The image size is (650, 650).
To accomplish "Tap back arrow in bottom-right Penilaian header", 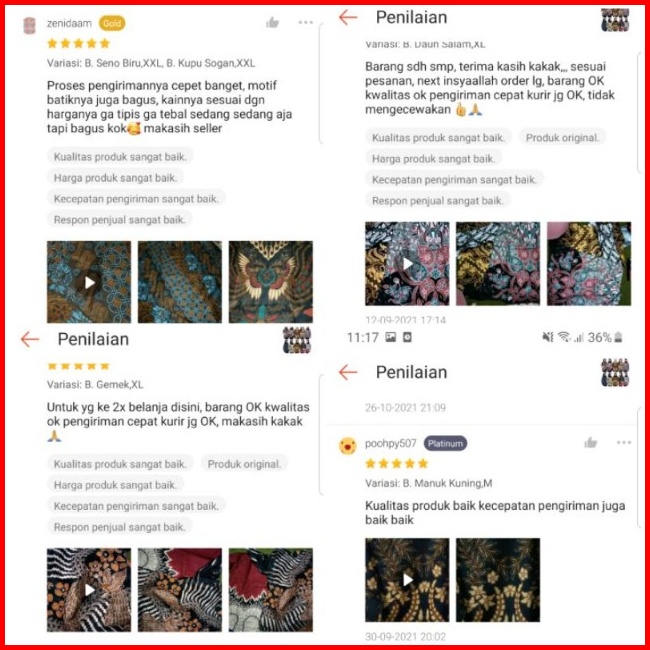I will [x=348, y=372].
